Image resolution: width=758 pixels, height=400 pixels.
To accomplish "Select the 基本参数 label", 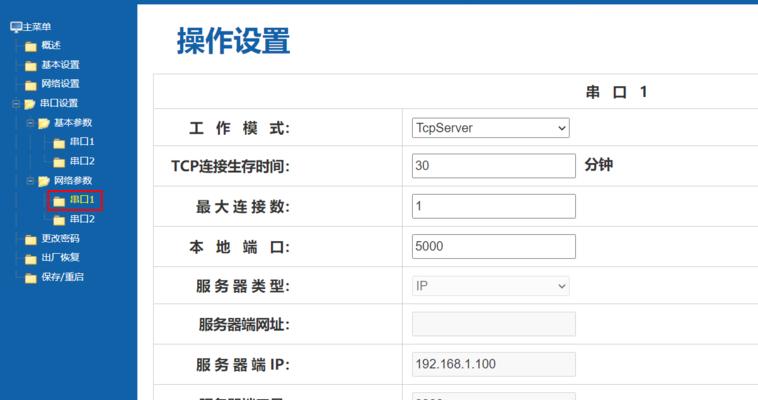I will (x=73, y=122).
